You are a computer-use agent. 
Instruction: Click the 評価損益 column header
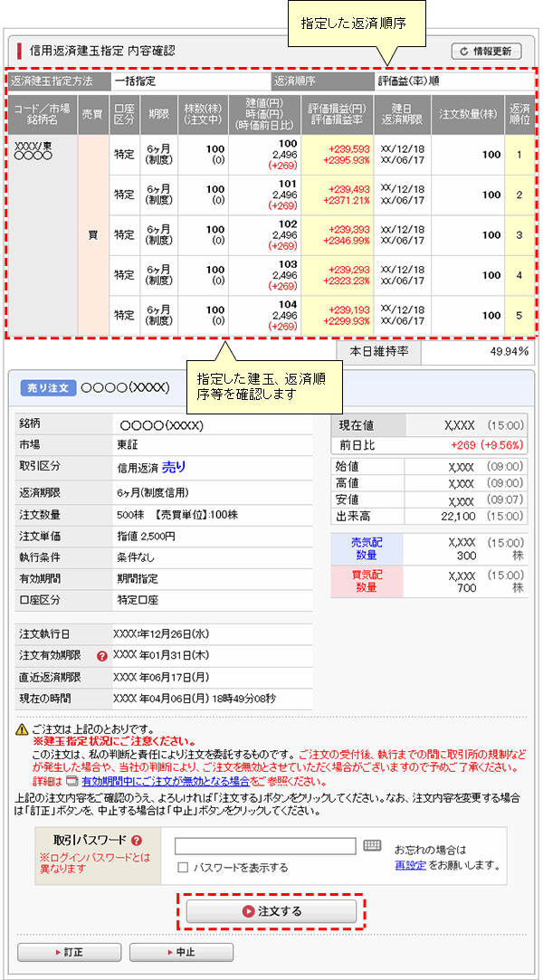(337, 114)
